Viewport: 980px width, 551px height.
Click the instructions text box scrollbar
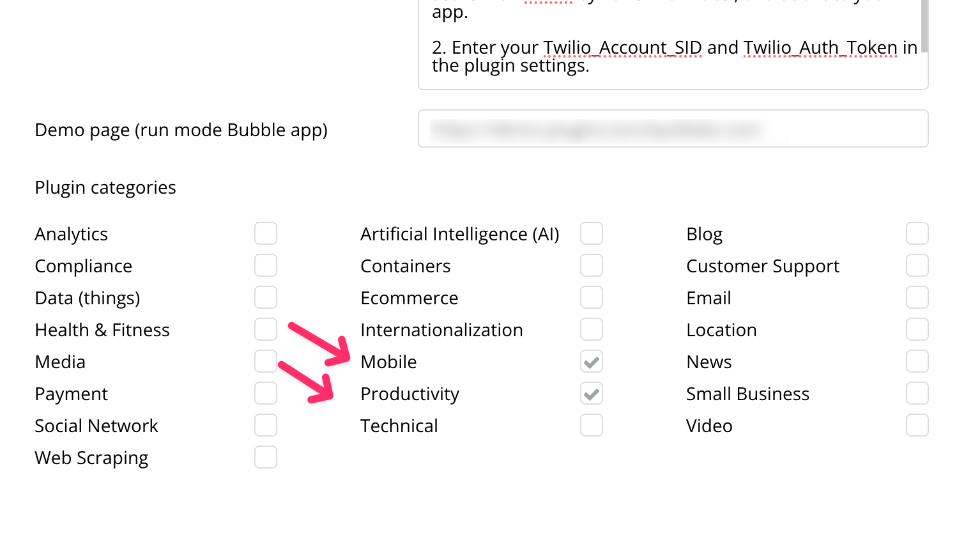[924, 26]
